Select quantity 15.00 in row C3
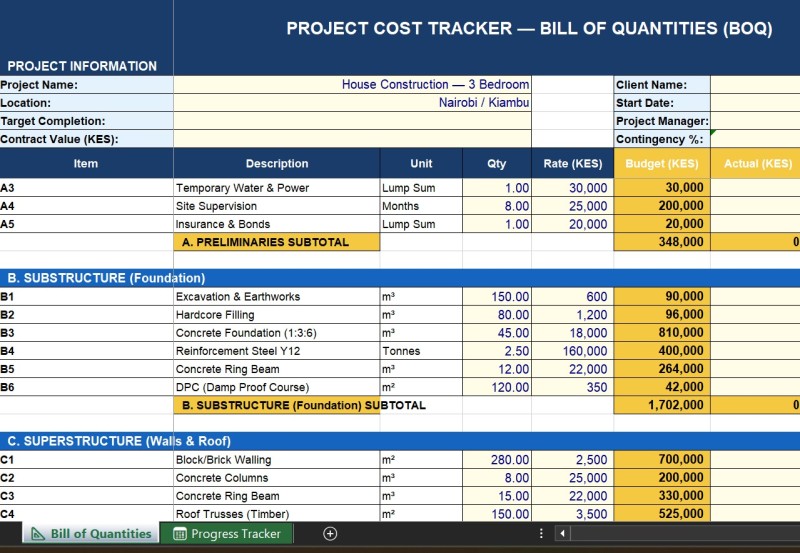The width and height of the screenshot is (800, 553). click(x=497, y=496)
